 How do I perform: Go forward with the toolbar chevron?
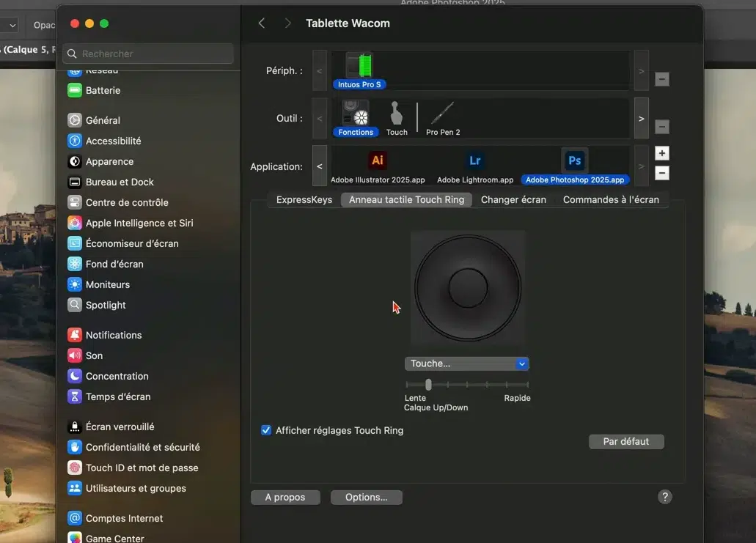click(288, 23)
